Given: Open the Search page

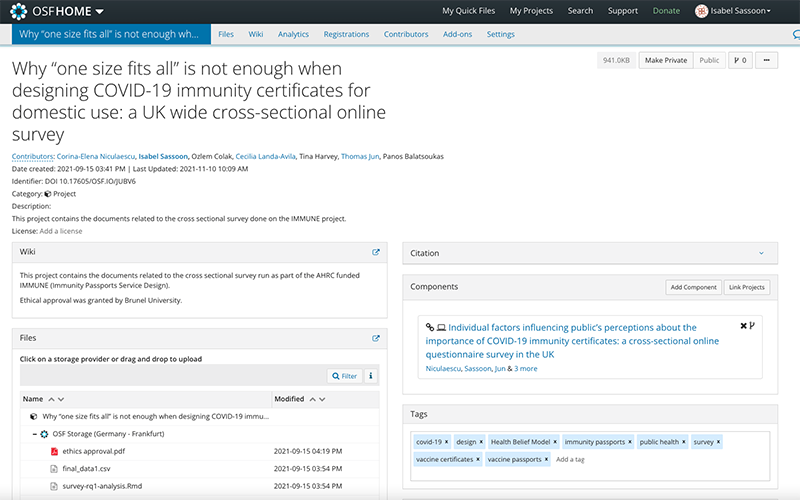Looking at the screenshot, I should (x=580, y=11).
